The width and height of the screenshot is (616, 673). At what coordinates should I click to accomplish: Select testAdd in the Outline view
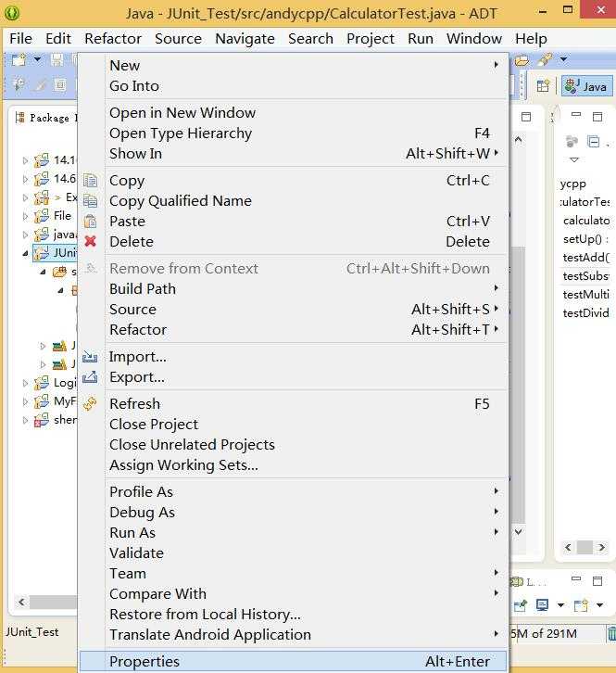coord(586,258)
